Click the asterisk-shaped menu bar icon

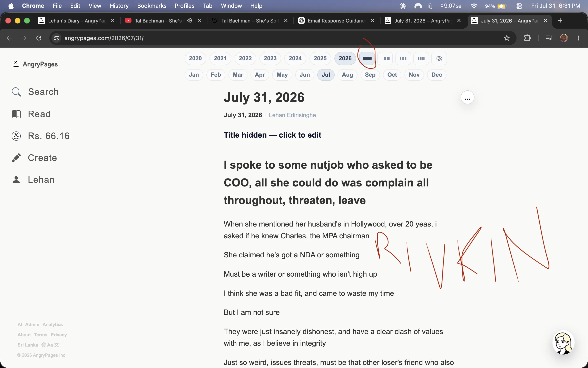tap(403, 6)
